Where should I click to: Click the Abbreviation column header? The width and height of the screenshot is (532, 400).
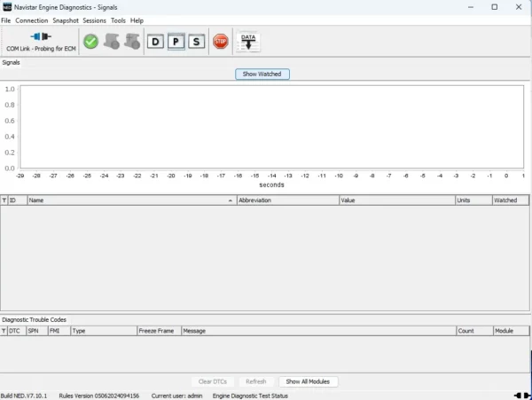(287, 200)
